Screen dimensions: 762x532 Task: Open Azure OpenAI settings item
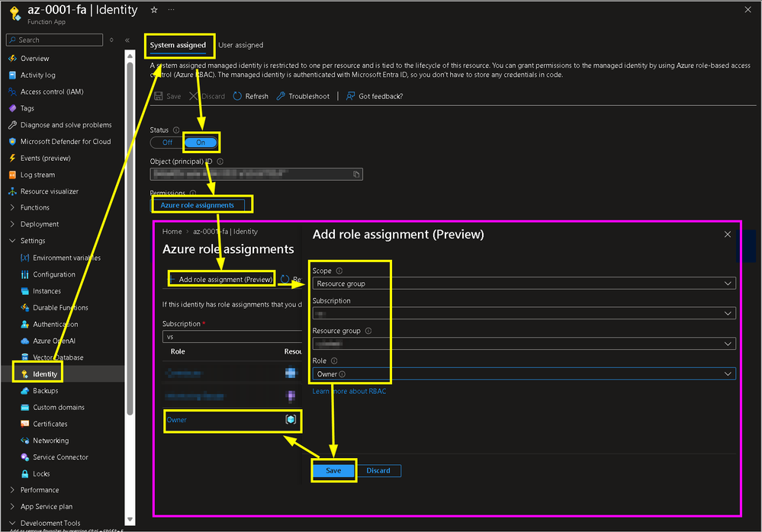point(54,341)
